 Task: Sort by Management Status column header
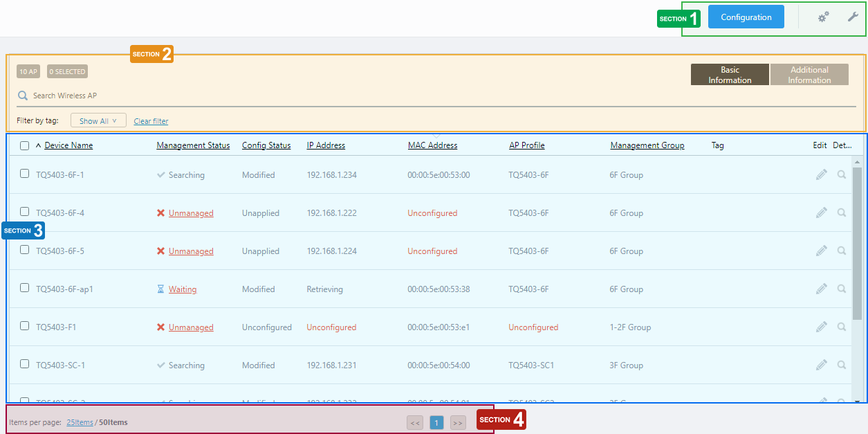193,145
